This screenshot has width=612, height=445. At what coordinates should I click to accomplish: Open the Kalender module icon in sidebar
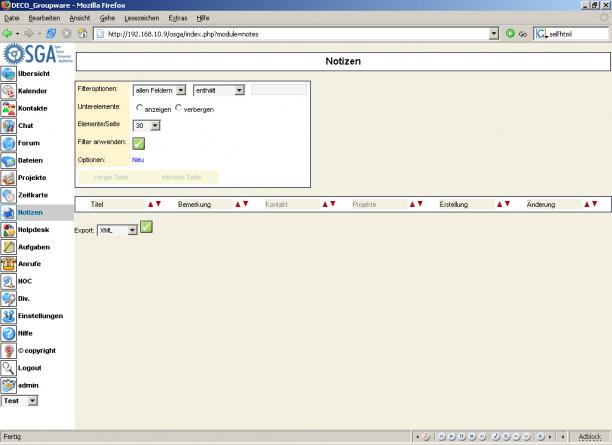8,91
